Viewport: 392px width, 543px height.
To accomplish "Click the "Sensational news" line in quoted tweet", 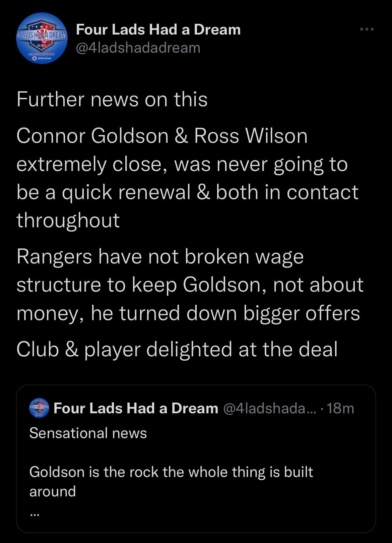I will [x=88, y=433].
